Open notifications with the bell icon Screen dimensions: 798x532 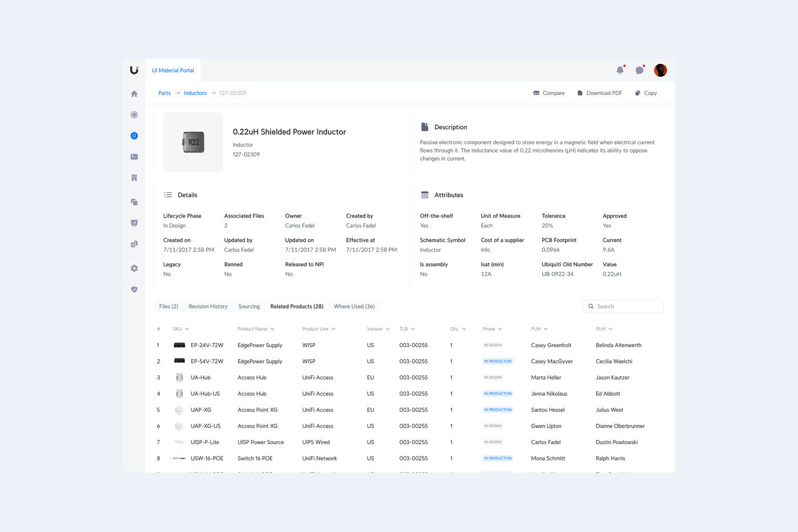tap(620, 70)
